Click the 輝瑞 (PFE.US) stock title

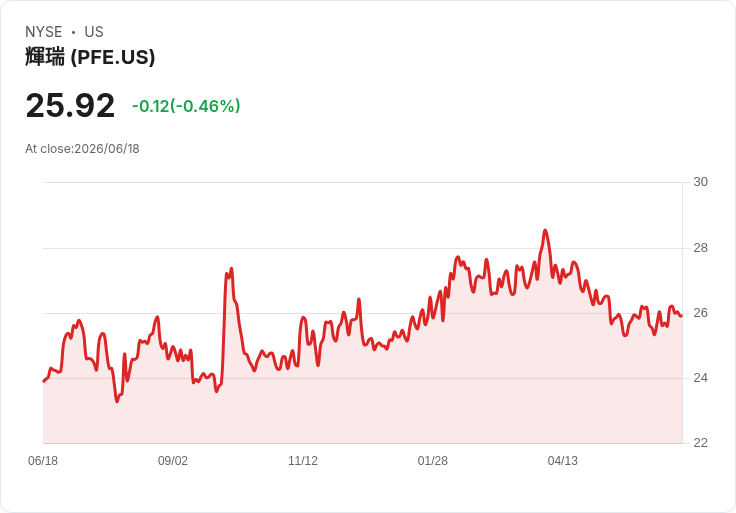pyautogui.click(x=90, y=57)
